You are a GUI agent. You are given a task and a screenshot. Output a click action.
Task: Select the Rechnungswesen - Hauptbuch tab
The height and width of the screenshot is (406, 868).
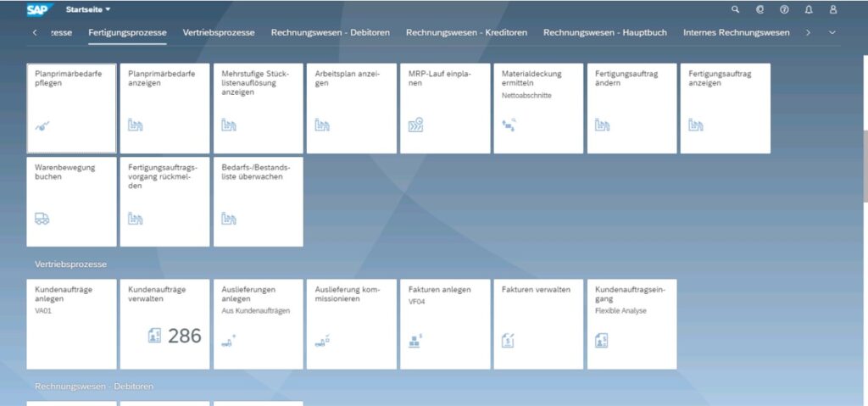(604, 32)
